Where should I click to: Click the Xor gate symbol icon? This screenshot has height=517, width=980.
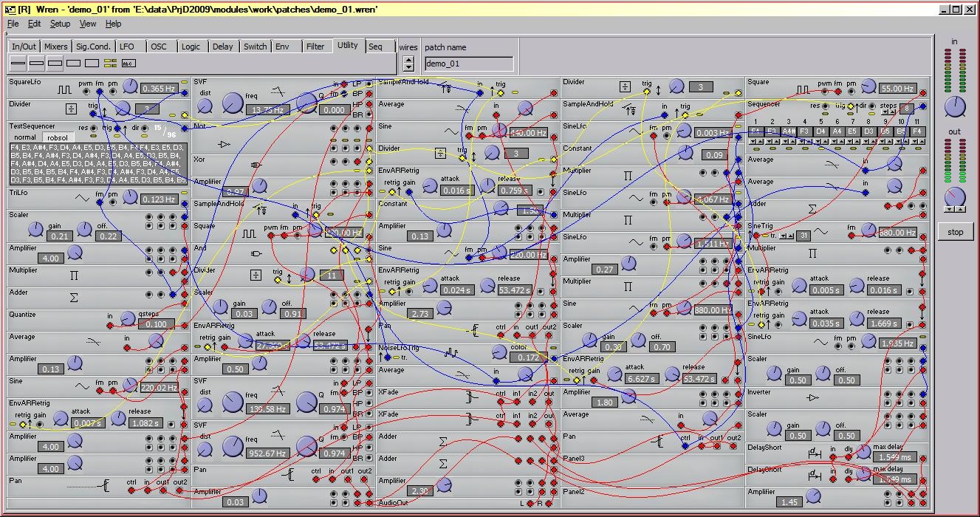coord(256,165)
